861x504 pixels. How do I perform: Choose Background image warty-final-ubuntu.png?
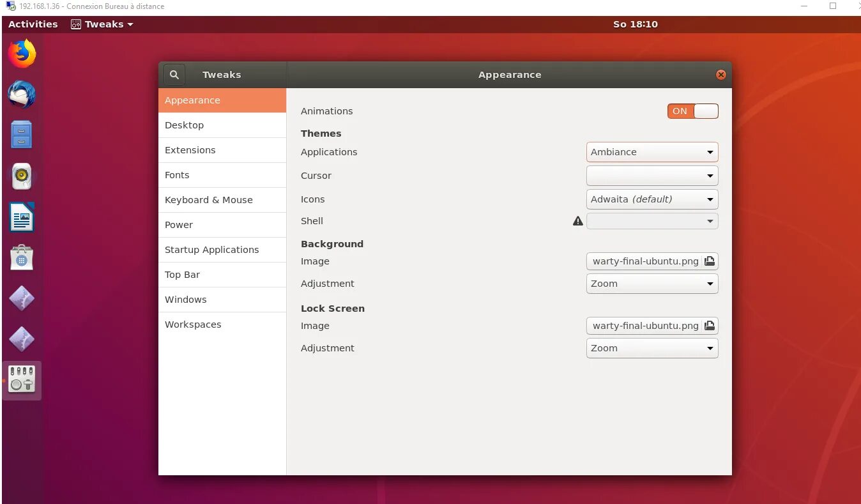(x=652, y=261)
